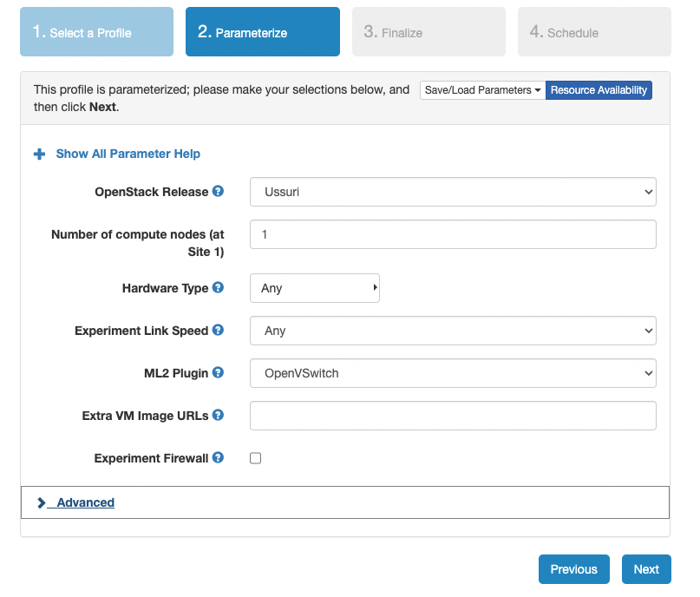Image resolution: width=700 pixels, height=597 pixels.
Task: Click the Advanced section chevron icon
Action: 42,502
